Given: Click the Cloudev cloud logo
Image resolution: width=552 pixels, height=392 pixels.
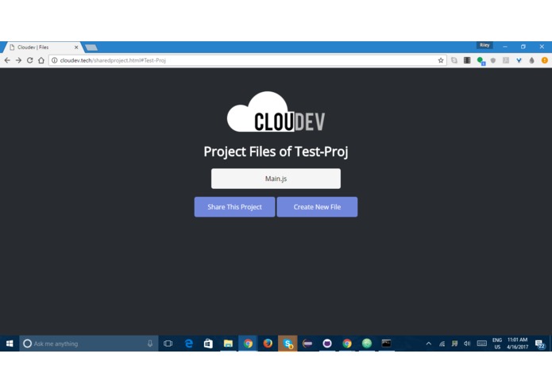Looking at the screenshot, I should tap(276, 112).
